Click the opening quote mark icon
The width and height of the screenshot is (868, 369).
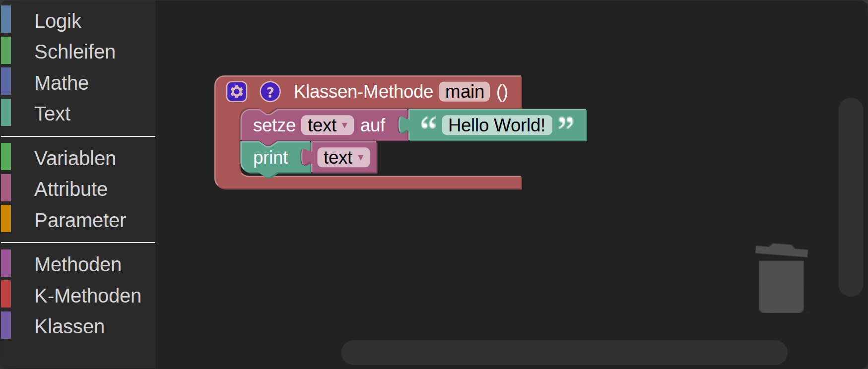[x=428, y=123]
